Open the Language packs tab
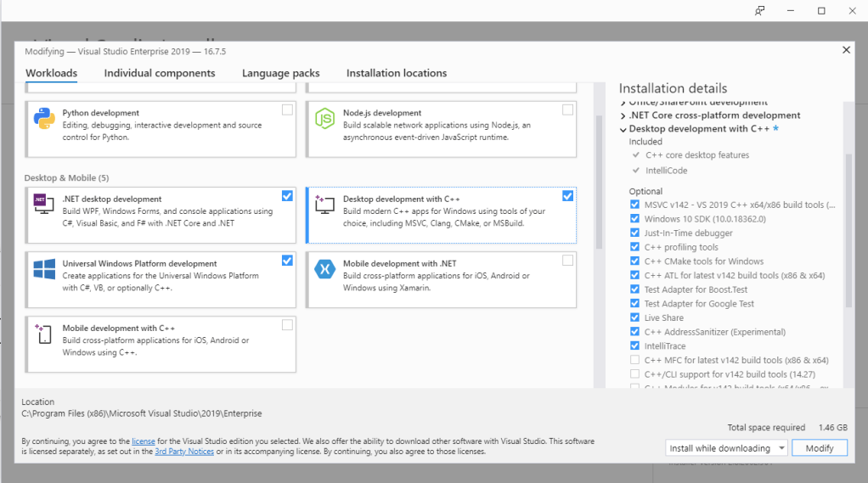Viewport: 868px width, 483px height. tap(280, 73)
